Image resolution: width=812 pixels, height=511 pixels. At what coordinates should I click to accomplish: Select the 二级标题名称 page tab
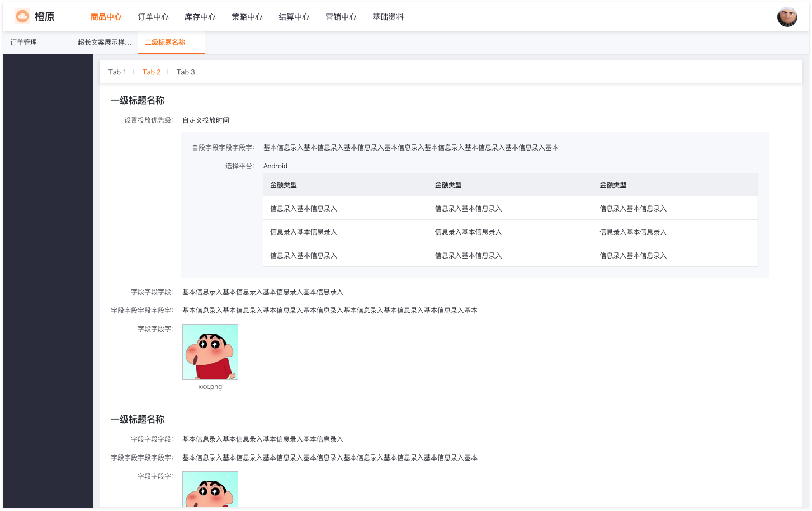(x=171, y=43)
